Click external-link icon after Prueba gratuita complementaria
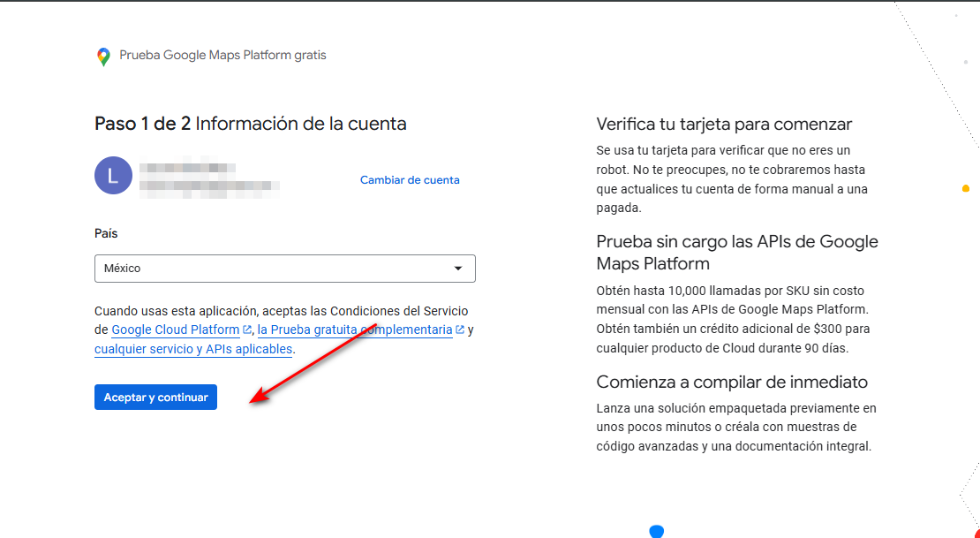 (x=460, y=330)
